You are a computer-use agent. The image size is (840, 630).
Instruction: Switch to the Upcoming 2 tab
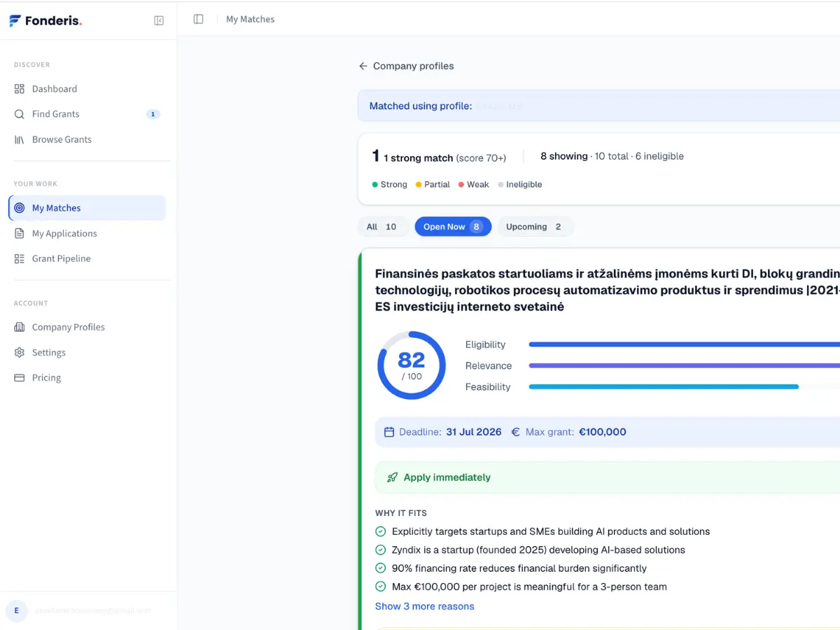[535, 227]
